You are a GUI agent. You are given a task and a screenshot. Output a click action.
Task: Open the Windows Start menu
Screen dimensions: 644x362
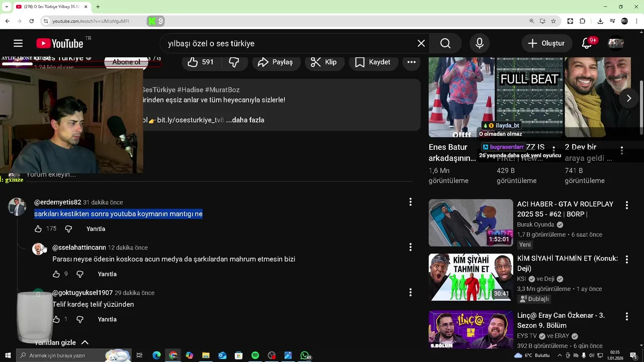click(x=8, y=355)
